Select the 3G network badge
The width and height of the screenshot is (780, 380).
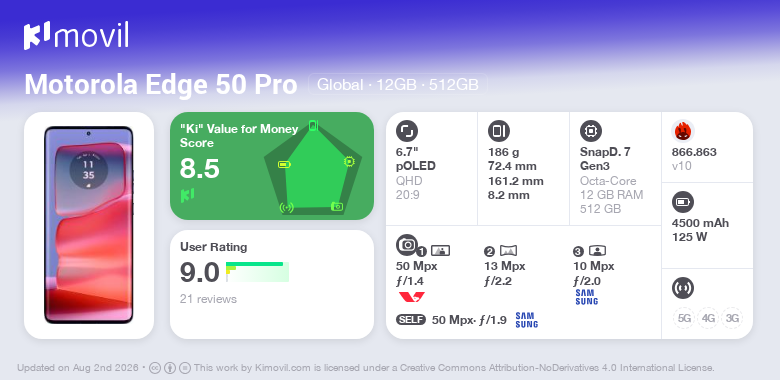pos(732,318)
